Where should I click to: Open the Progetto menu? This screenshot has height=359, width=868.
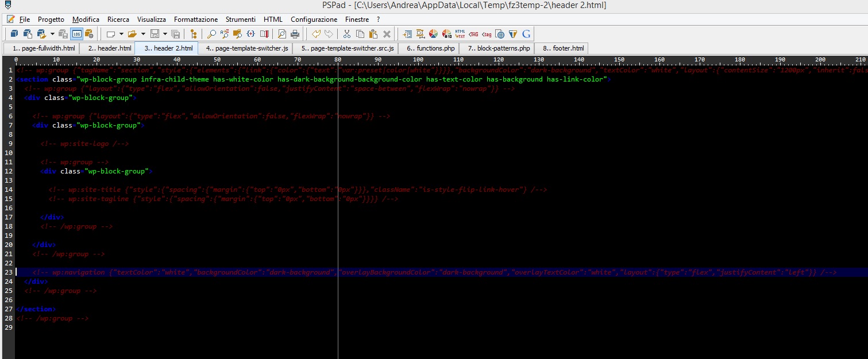(51, 19)
